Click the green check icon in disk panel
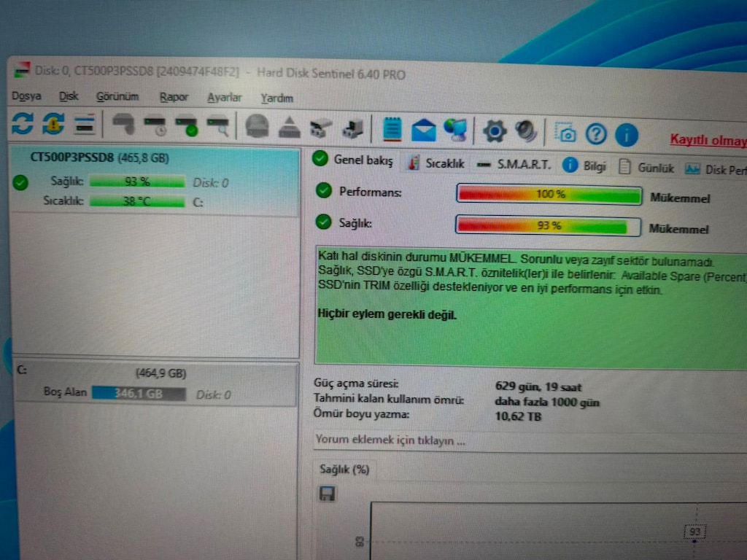The width and height of the screenshot is (747, 560). pyautogui.click(x=20, y=182)
